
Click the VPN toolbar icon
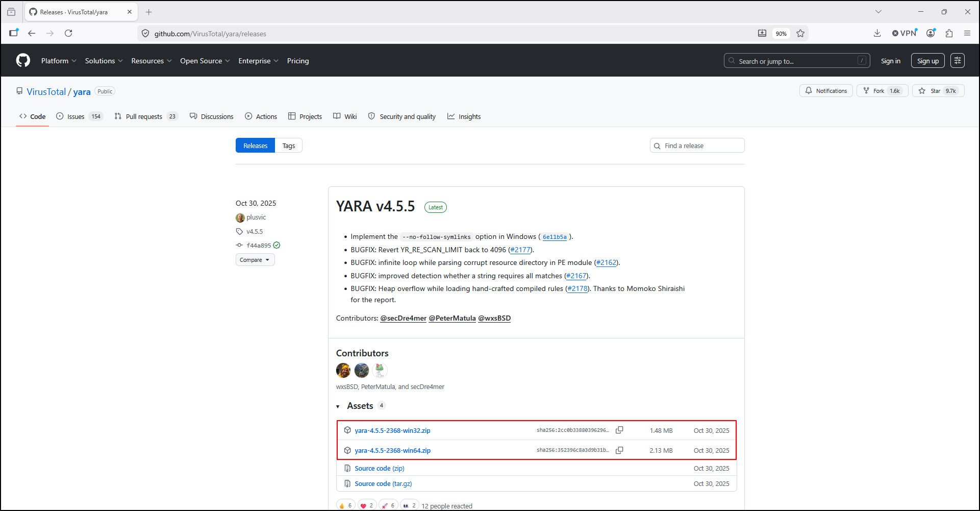[x=904, y=33]
